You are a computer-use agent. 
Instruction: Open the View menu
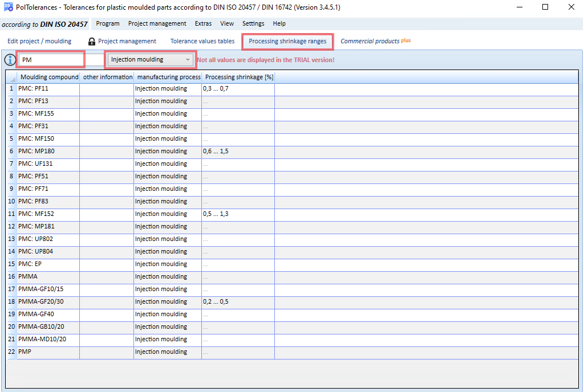click(x=227, y=23)
